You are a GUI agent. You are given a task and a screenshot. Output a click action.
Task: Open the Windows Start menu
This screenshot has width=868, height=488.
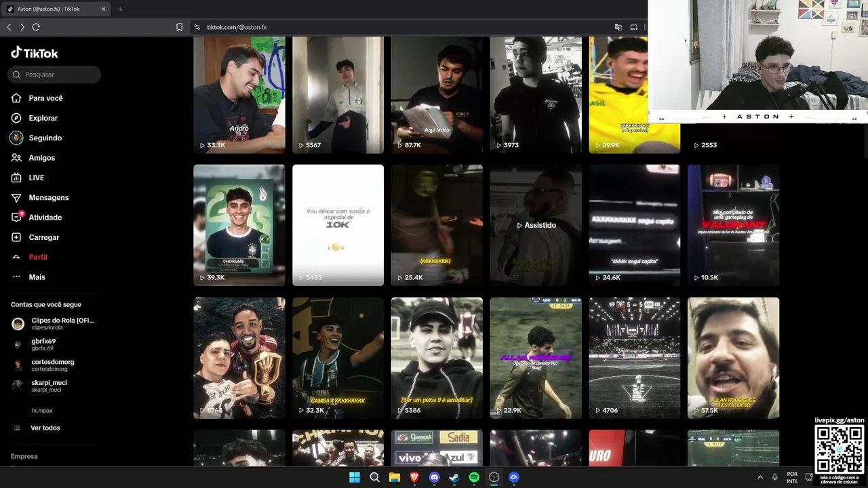click(x=355, y=477)
